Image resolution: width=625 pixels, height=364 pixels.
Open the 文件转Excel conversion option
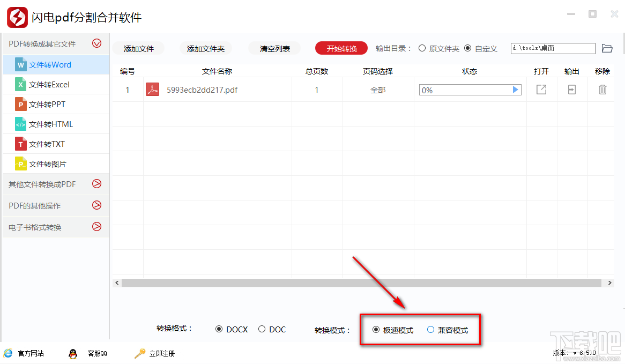click(x=21, y=84)
